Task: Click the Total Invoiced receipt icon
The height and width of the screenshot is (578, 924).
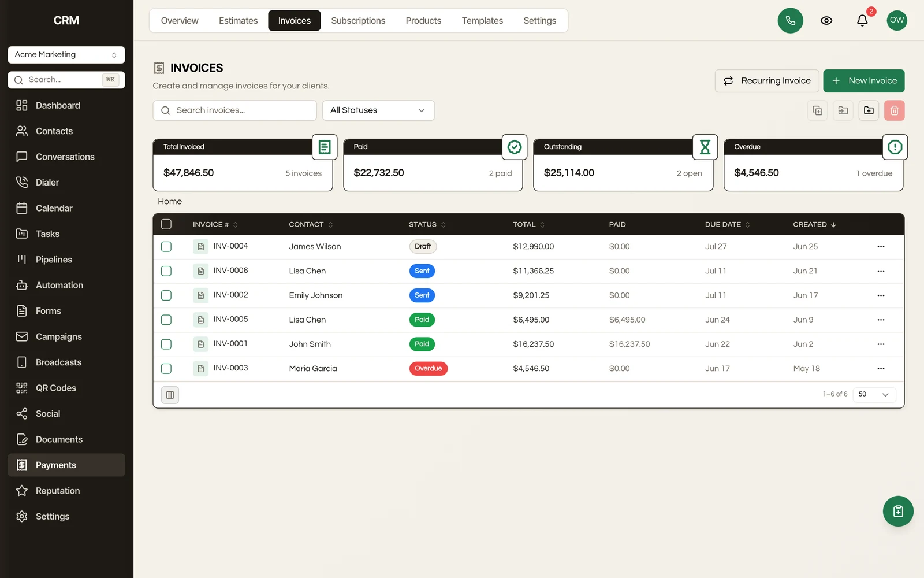Action: (x=325, y=147)
